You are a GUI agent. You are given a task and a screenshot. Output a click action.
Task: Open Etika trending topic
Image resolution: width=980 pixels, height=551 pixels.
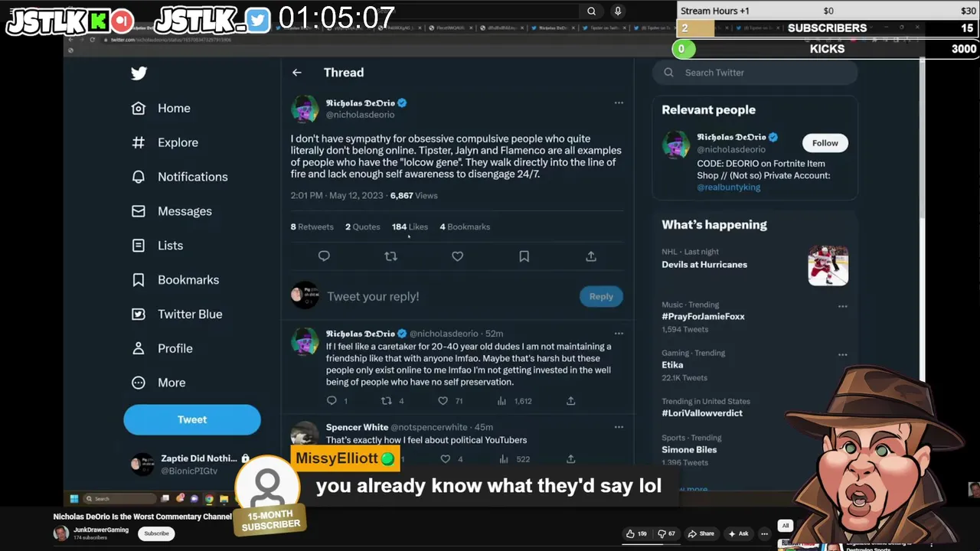pos(672,365)
